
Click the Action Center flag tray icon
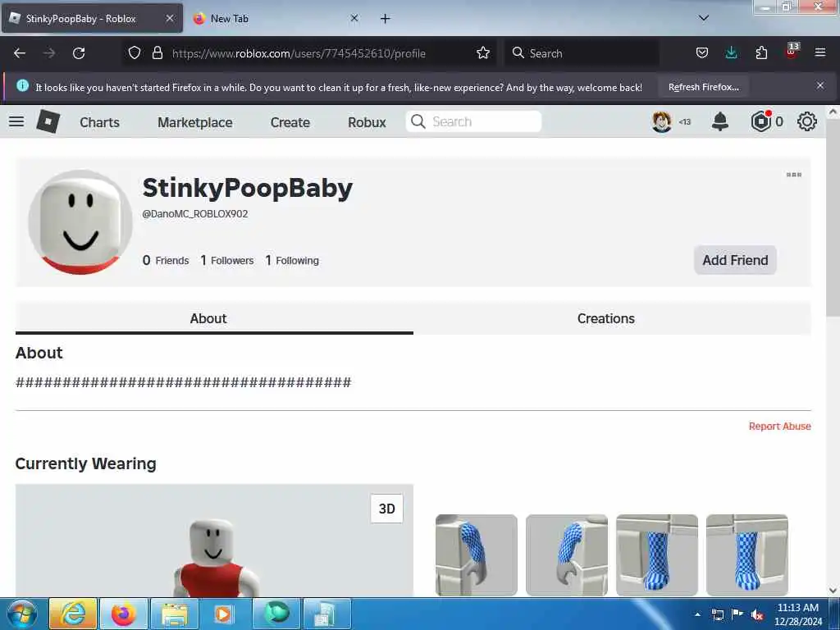(737, 614)
